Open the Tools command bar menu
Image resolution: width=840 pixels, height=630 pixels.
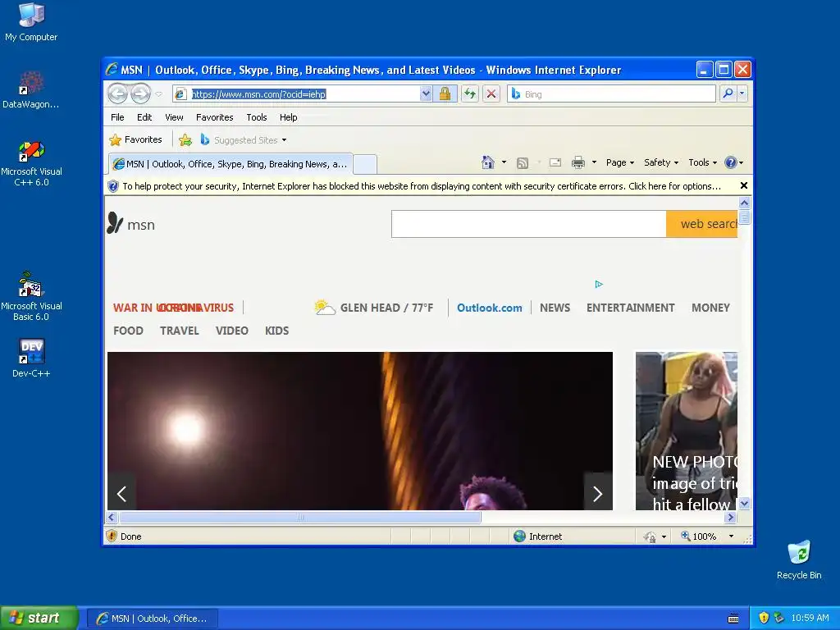(x=702, y=162)
